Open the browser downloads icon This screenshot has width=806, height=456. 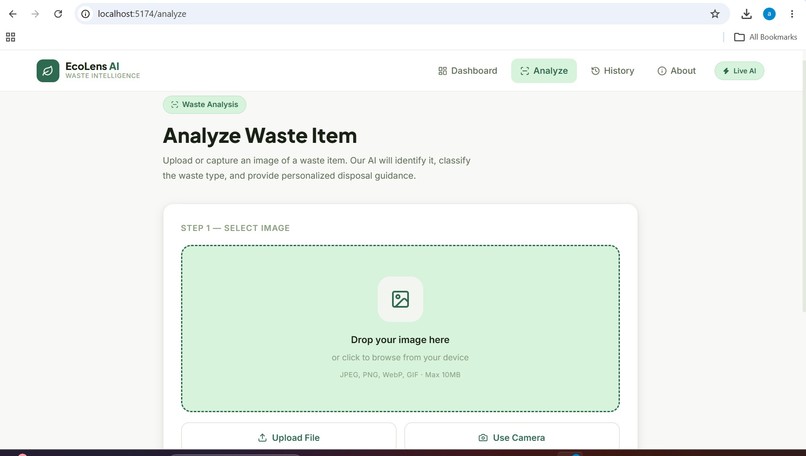click(x=746, y=14)
